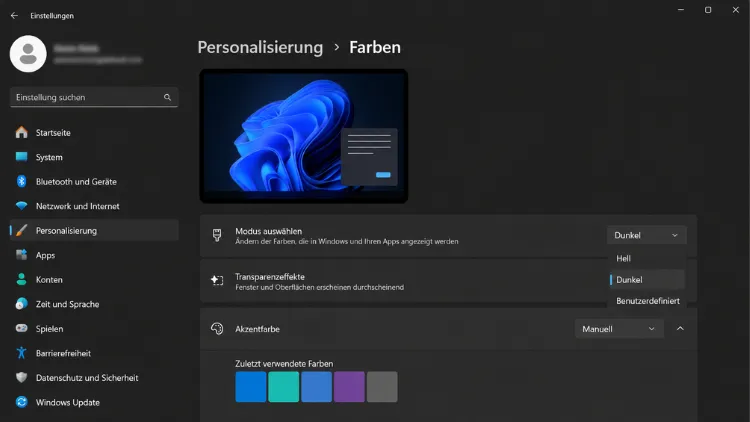Go to Apps settings

click(x=94, y=255)
